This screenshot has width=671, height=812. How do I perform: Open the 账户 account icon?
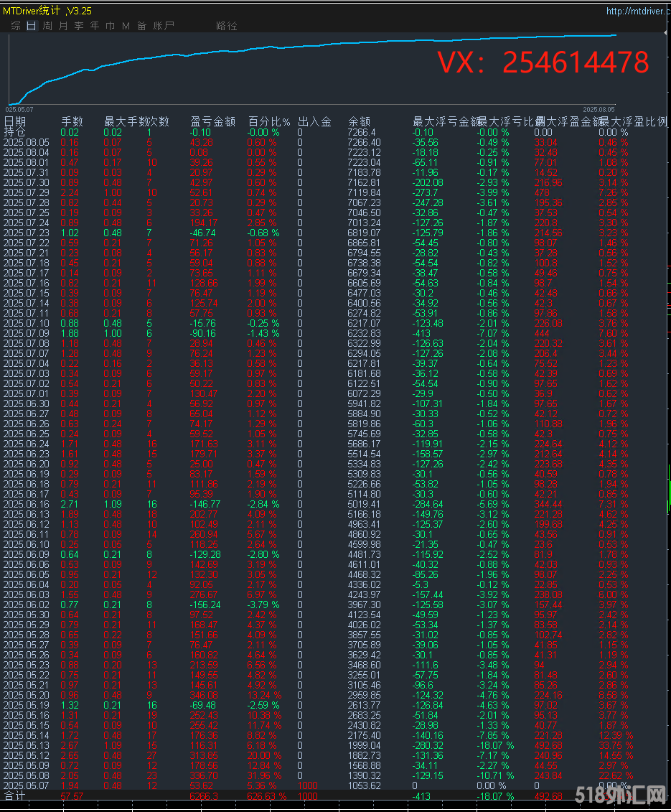(161, 25)
